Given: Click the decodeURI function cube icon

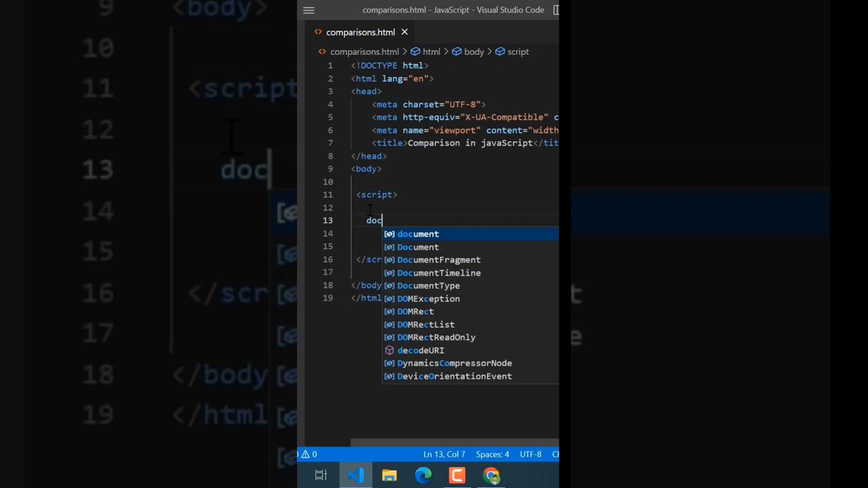Looking at the screenshot, I should point(389,350).
